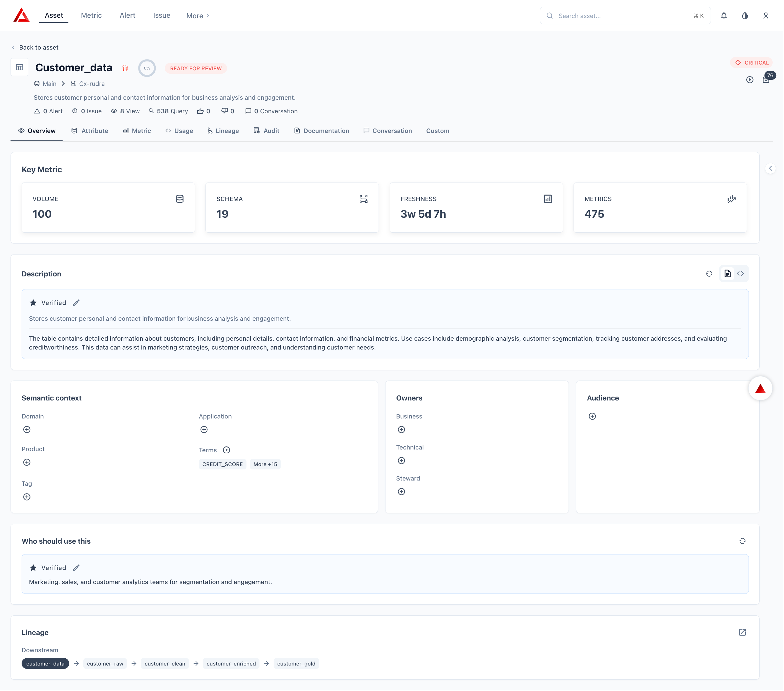Switch to the Conversation tab
This screenshot has width=784, height=691.
tap(388, 131)
